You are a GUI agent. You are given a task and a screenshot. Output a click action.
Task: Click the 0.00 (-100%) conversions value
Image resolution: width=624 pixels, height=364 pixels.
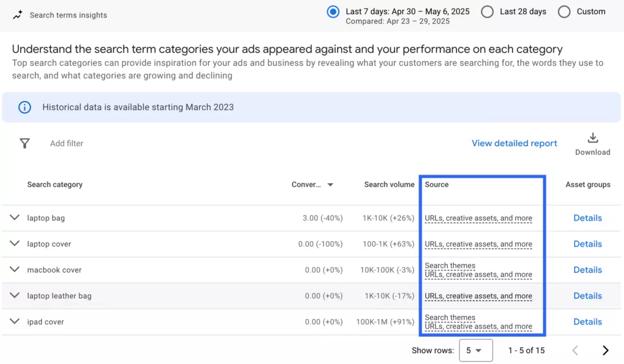[321, 244]
